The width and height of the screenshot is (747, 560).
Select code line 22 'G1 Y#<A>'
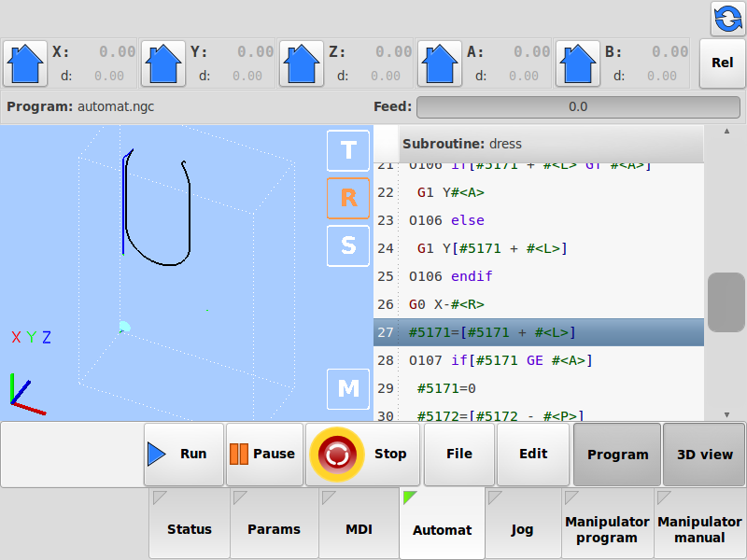539,192
